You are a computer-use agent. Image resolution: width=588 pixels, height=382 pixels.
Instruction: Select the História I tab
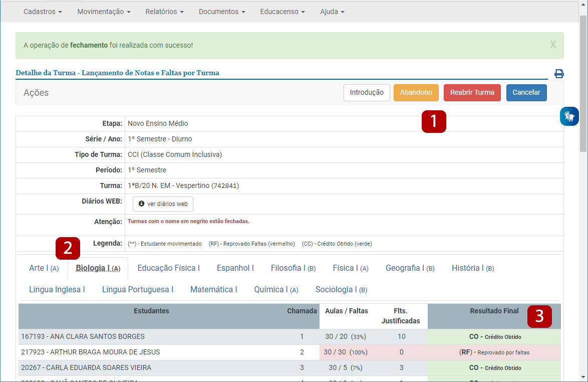point(473,268)
